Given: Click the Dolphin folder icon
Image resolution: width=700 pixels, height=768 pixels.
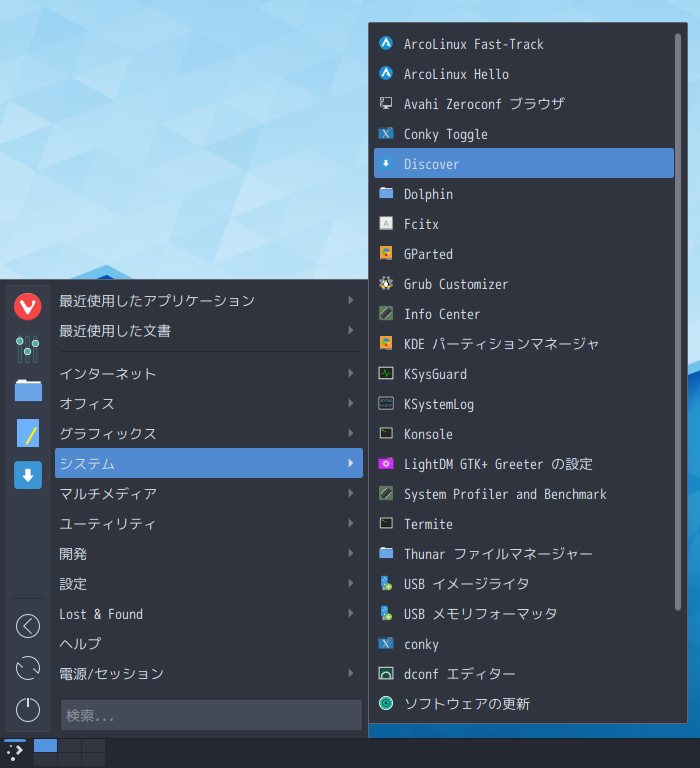Looking at the screenshot, I should pyautogui.click(x=386, y=193).
